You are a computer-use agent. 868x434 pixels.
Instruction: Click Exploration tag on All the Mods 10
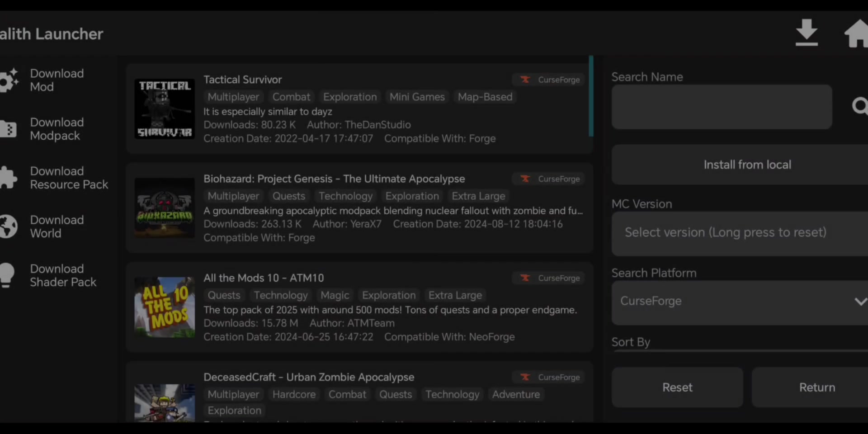389,295
